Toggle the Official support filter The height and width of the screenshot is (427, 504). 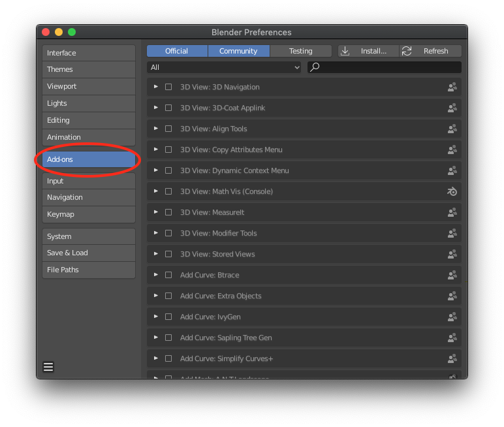[x=177, y=51]
